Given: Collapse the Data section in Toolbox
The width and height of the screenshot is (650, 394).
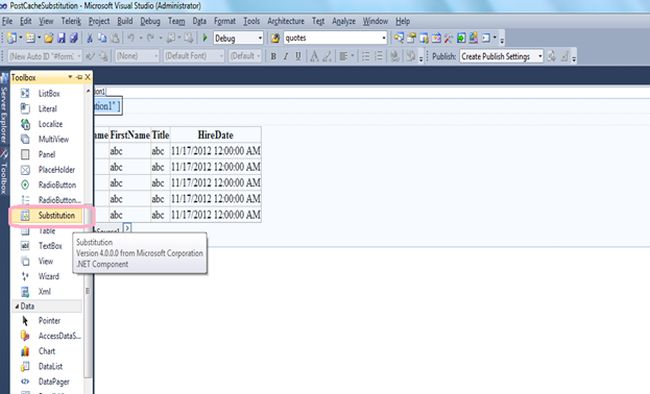Looking at the screenshot, I should 17,306.
